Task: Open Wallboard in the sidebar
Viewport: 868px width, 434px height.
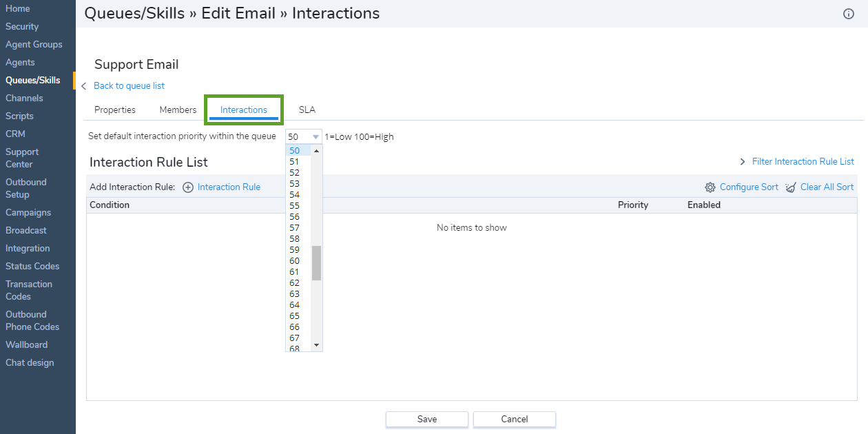Action: 26,344
